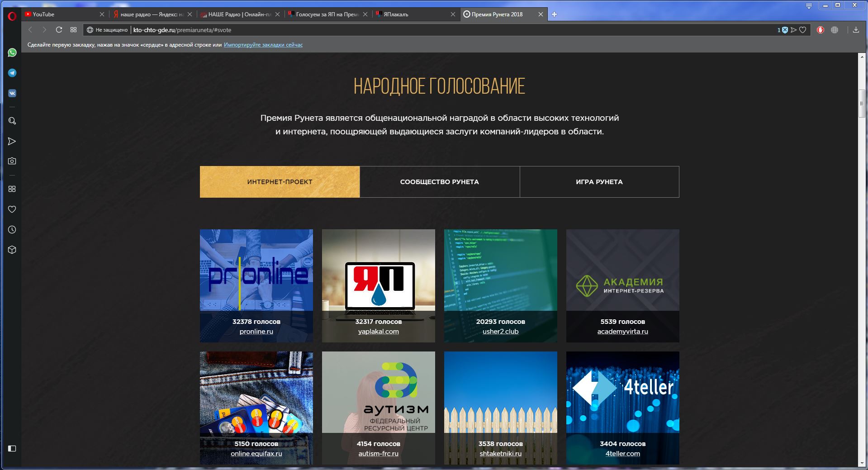
Task: Open My Flow from the sidebar
Action: 12,142
